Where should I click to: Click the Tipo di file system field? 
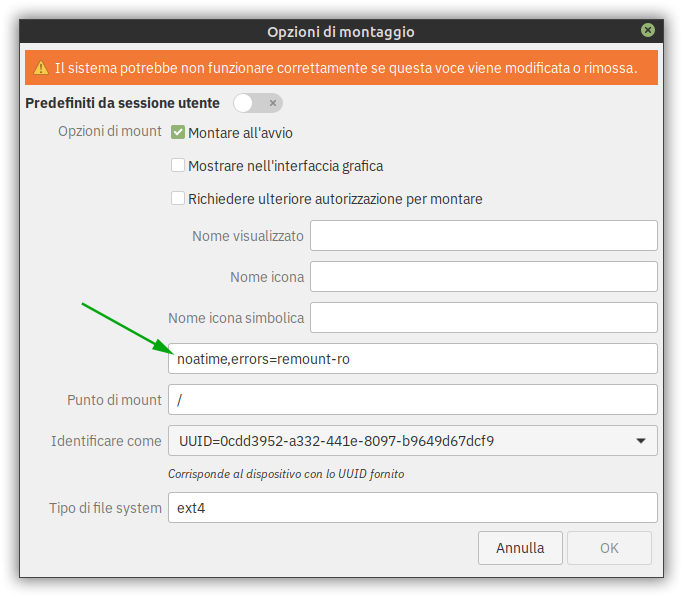click(413, 508)
